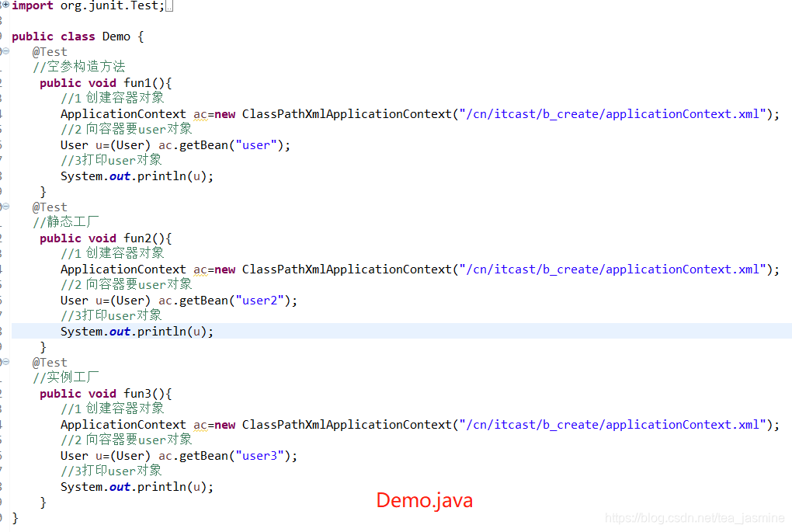Click the applicationContext.xml path string in fun2
Viewport: 792px width, 532px height.
[x=612, y=269]
